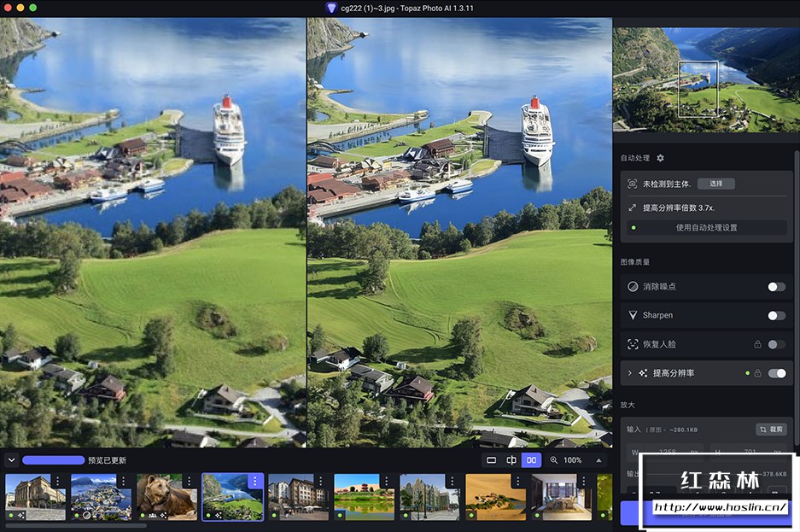Collapse the bottom thumbnail tray chevron
800x532 pixels.
coord(11,460)
